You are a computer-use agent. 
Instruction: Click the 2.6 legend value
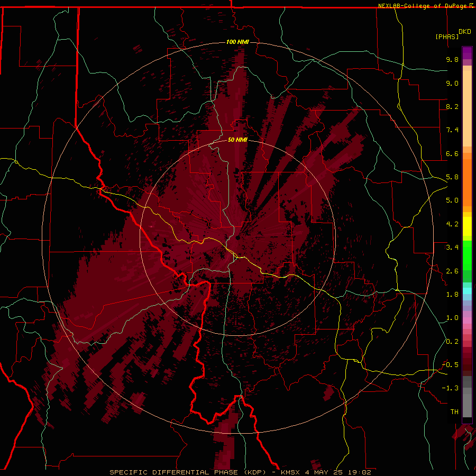(x=452, y=271)
